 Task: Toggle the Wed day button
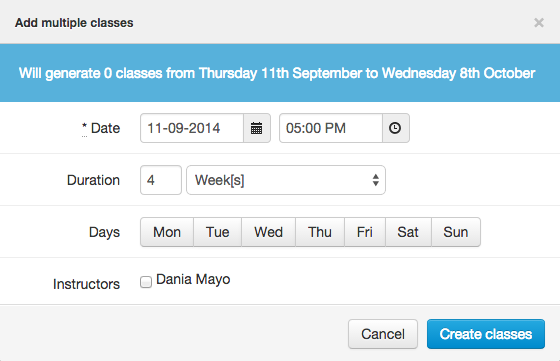[x=269, y=232]
